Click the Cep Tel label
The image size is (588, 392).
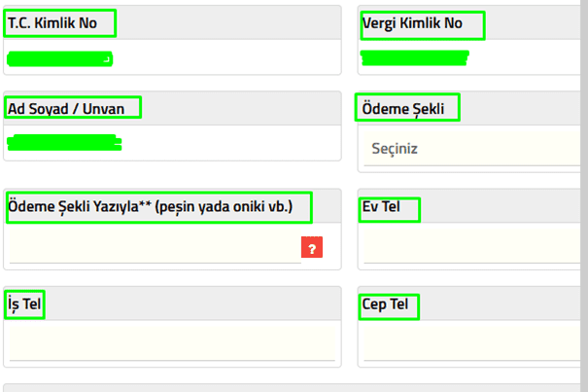coord(389,304)
